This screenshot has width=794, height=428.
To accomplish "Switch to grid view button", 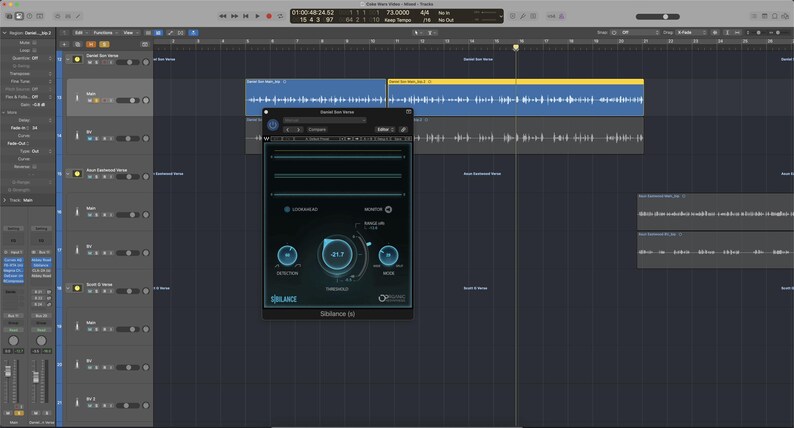I will pyautogui.click(x=148, y=32).
